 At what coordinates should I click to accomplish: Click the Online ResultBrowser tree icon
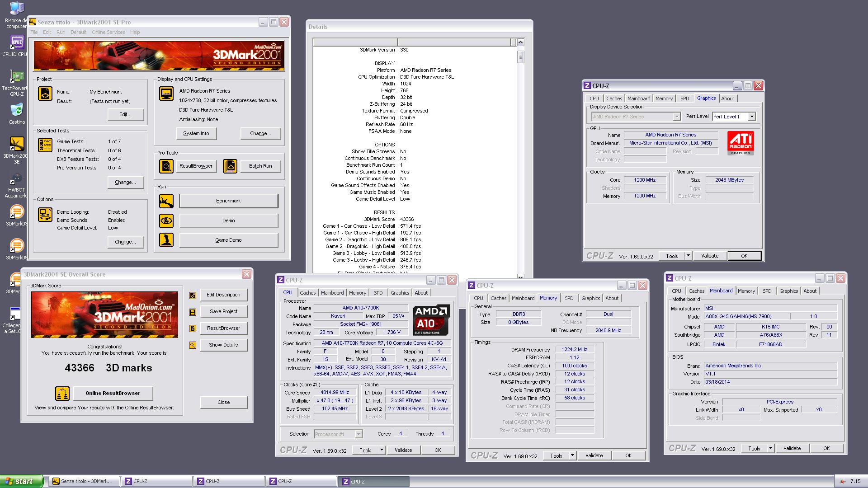pos(62,394)
